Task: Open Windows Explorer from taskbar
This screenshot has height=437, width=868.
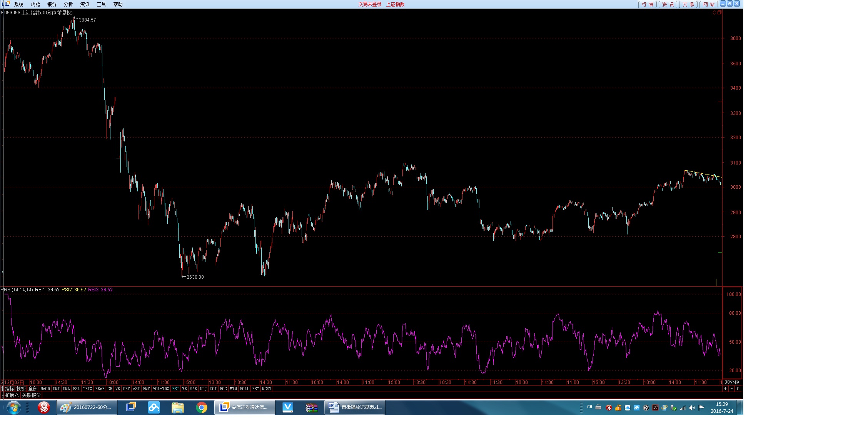Action: tap(178, 407)
